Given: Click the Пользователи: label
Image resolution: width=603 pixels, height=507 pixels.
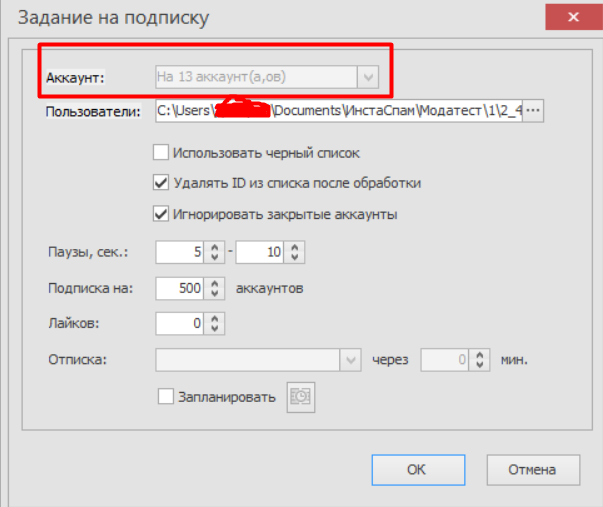Looking at the screenshot, I should [x=93, y=112].
